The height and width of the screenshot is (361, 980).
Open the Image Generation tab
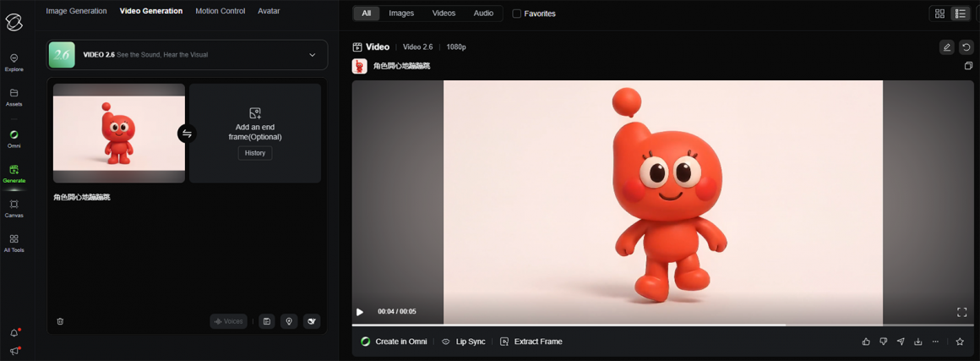(x=76, y=11)
